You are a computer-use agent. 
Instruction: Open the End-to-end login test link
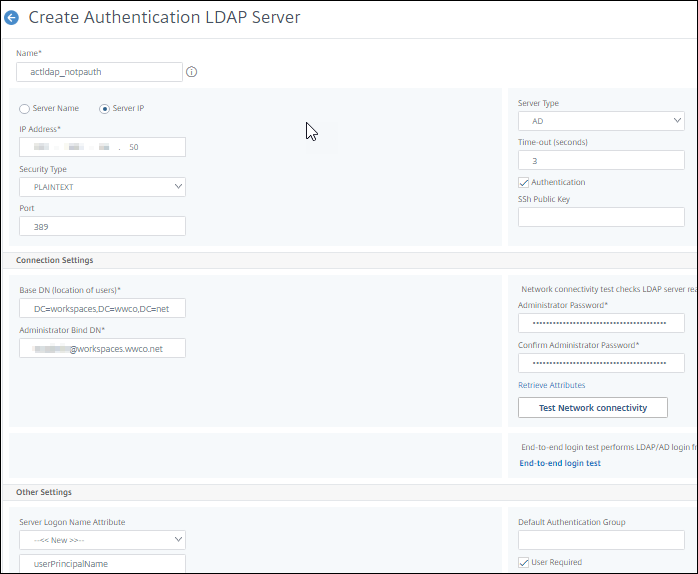click(x=560, y=463)
